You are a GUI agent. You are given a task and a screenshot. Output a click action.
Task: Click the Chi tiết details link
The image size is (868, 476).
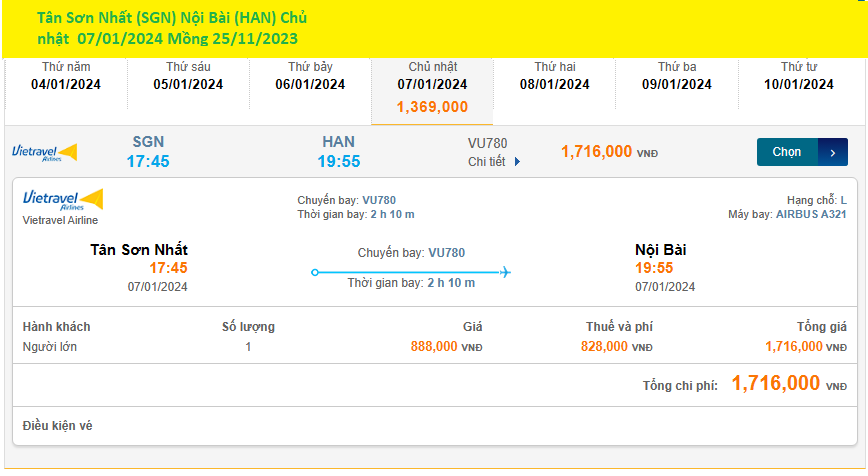click(487, 162)
